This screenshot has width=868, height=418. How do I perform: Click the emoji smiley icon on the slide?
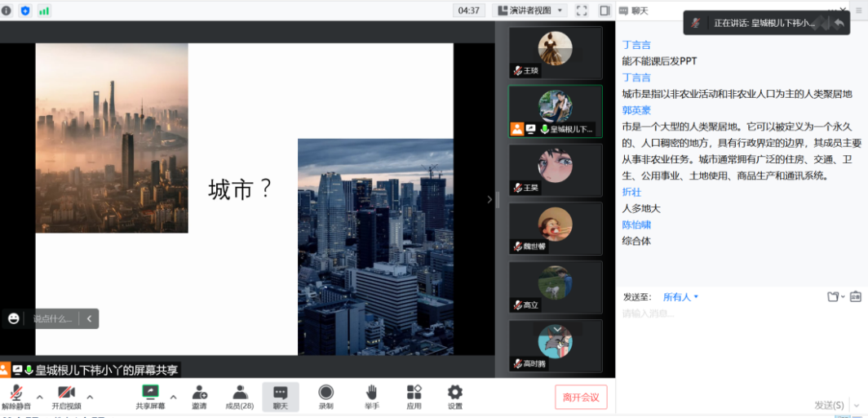14,318
